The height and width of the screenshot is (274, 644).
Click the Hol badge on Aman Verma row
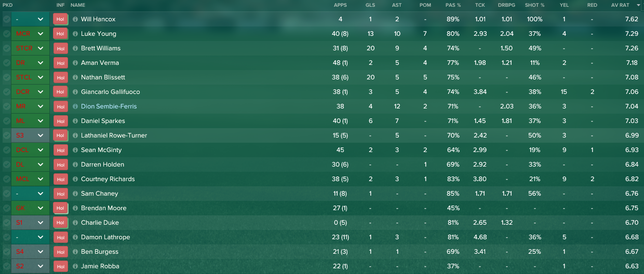pyautogui.click(x=61, y=63)
